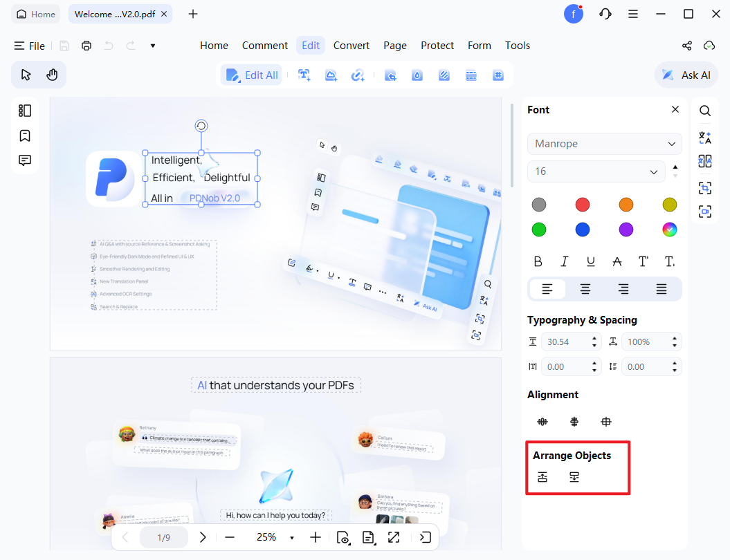Go to the next page arrow
Viewport: 730px width, 560px height.
click(203, 538)
